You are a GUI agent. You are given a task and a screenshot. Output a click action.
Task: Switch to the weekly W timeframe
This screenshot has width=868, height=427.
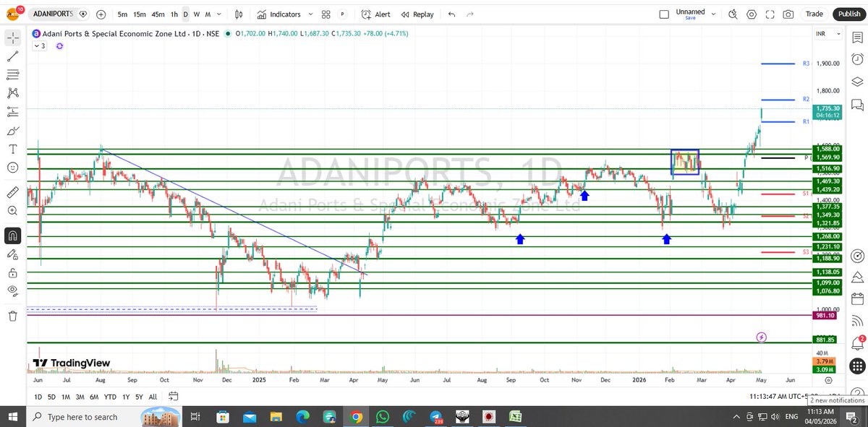[197, 14]
